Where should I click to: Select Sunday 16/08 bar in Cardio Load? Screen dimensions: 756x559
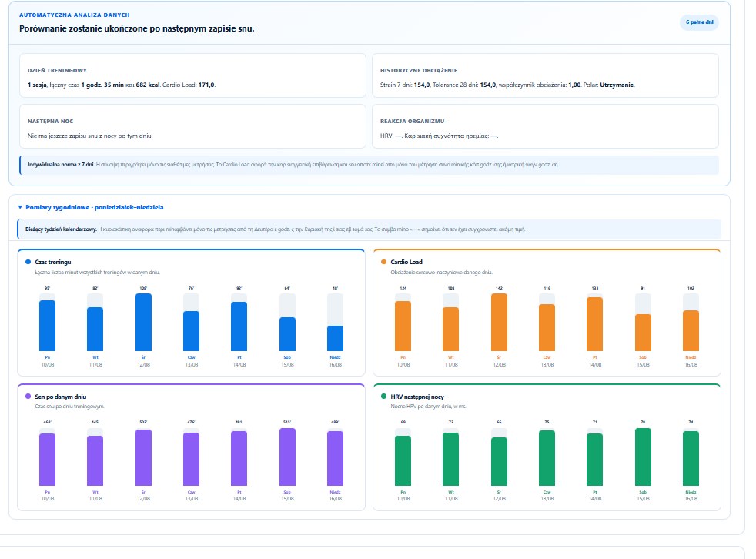[691, 330]
